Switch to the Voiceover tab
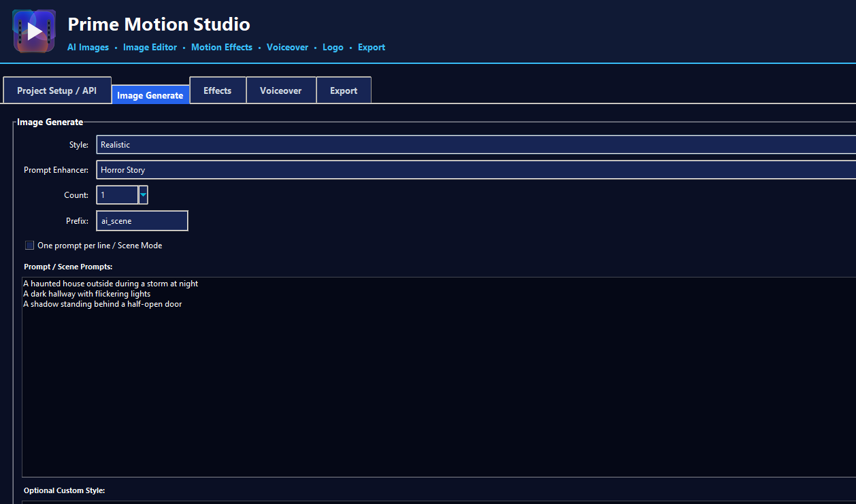The width and height of the screenshot is (856, 504). click(281, 90)
